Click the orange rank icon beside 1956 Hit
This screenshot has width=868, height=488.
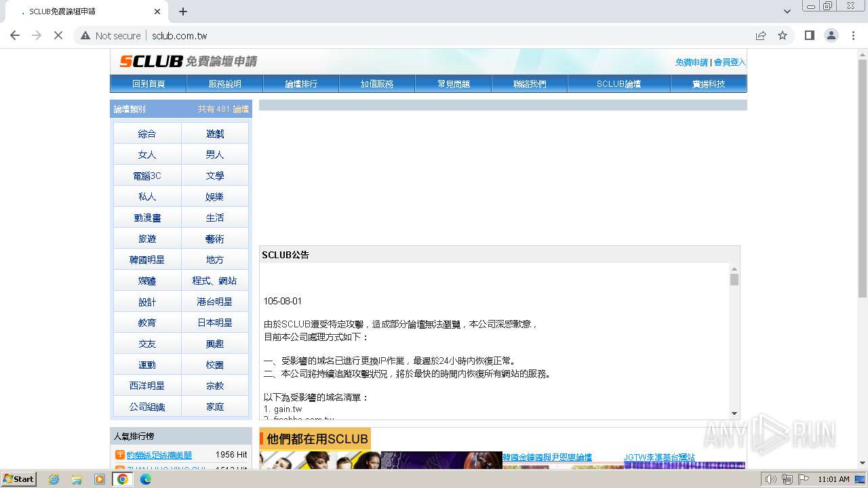120,455
